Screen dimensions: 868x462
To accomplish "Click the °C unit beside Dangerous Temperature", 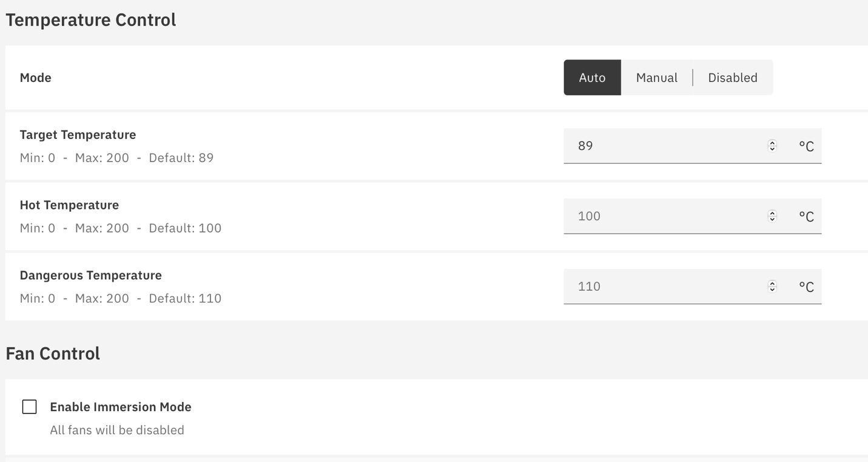I will coord(806,287).
